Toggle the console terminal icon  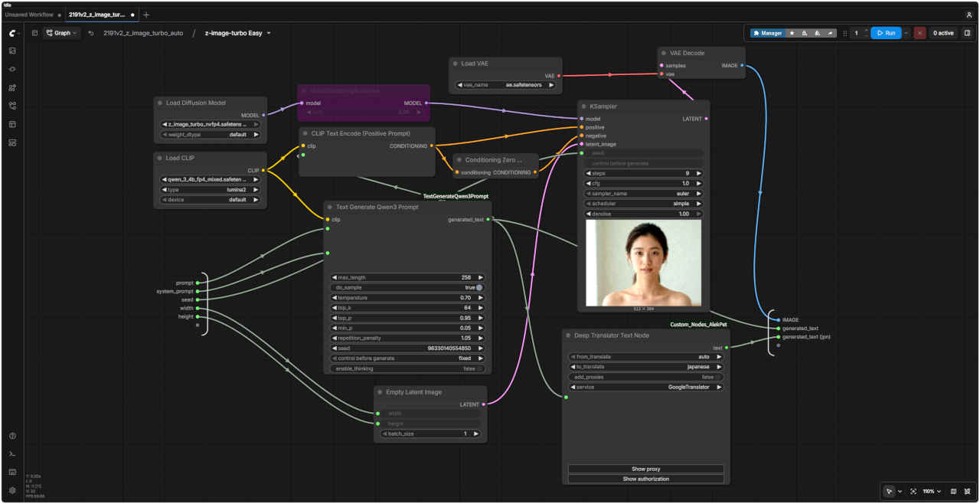tap(12, 453)
